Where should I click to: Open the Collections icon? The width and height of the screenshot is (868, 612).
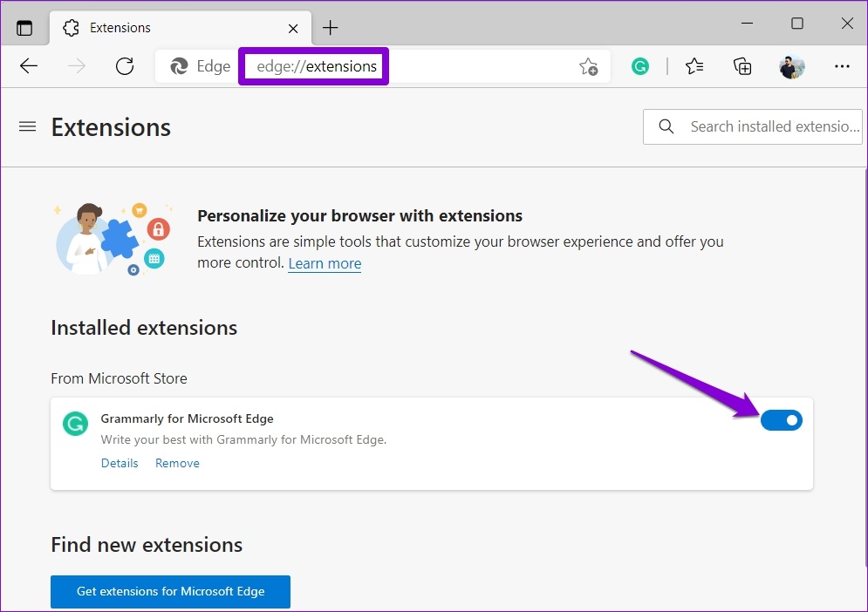pyautogui.click(x=742, y=66)
